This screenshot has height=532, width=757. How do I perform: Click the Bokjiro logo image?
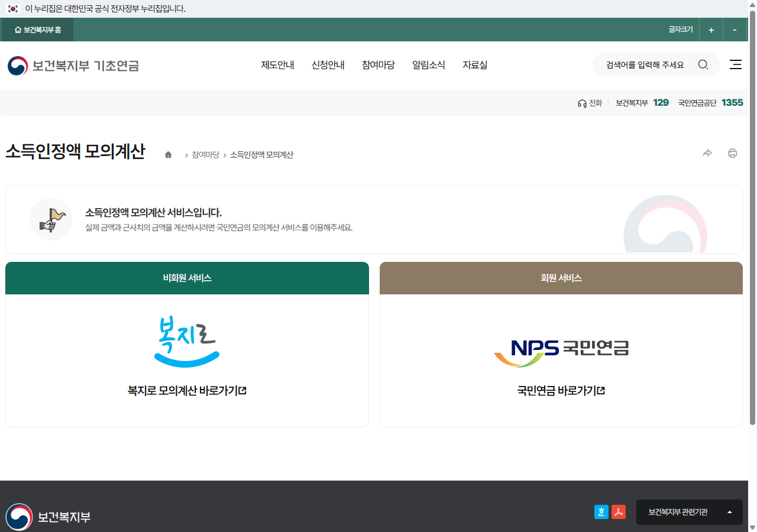pyautogui.click(x=187, y=342)
